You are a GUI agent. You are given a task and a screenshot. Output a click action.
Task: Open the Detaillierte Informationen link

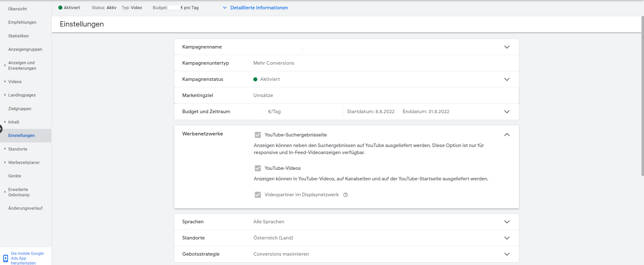point(259,8)
